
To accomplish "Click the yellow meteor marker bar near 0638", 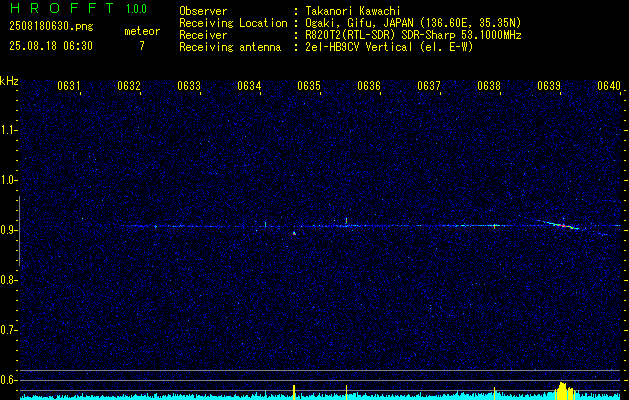I will click(494, 393).
